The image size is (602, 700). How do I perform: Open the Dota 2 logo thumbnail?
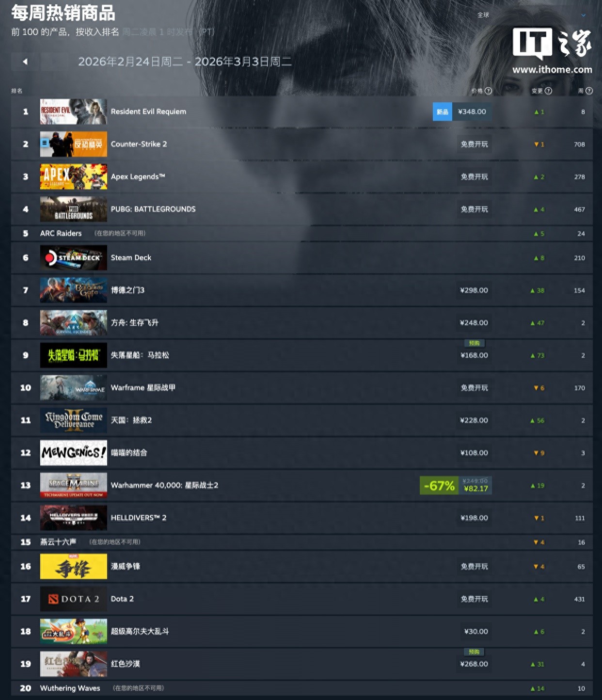(74, 599)
